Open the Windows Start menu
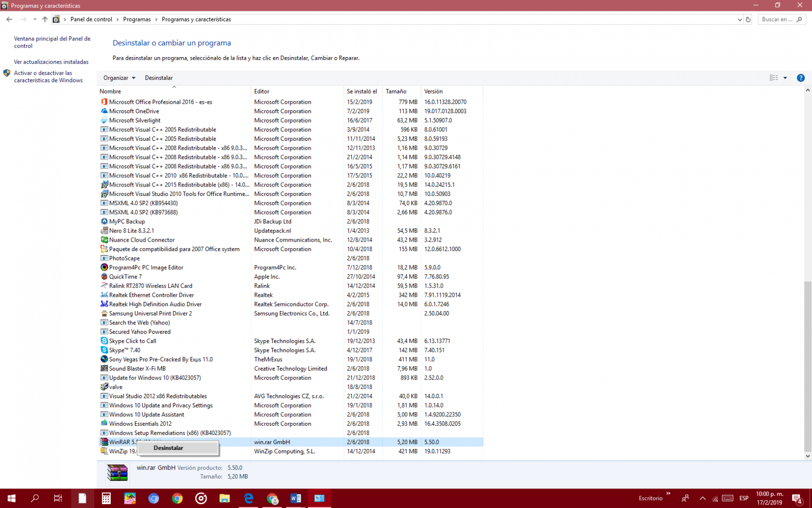 pyautogui.click(x=11, y=498)
